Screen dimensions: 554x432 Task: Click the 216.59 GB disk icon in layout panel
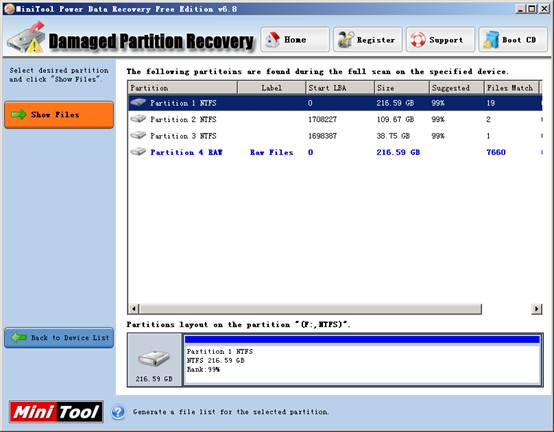click(x=154, y=359)
